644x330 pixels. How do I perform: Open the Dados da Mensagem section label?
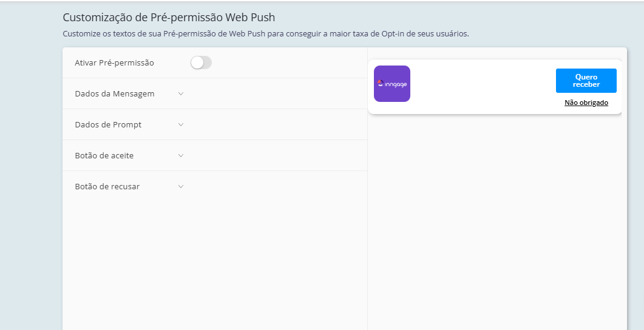[x=114, y=93]
